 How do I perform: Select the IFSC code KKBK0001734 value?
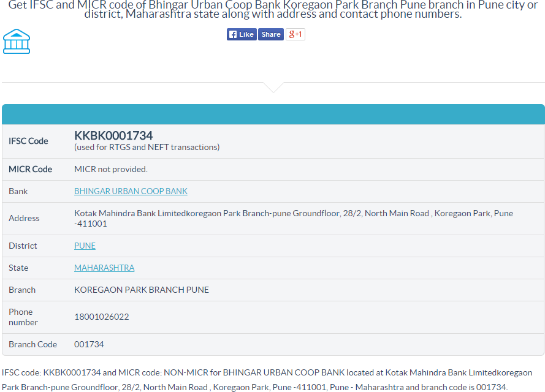click(113, 135)
